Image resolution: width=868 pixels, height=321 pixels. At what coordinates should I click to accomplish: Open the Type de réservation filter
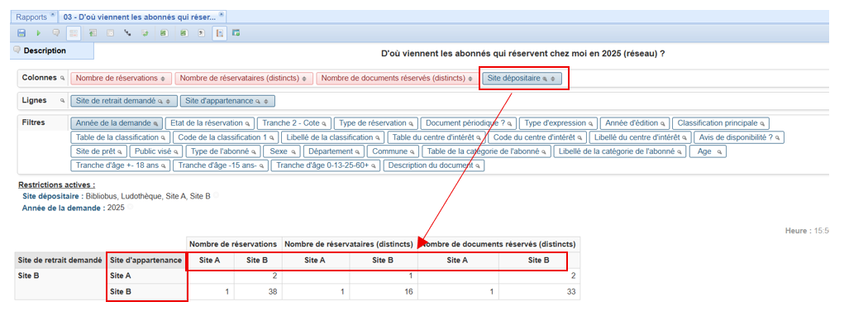(x=376, y=123)
